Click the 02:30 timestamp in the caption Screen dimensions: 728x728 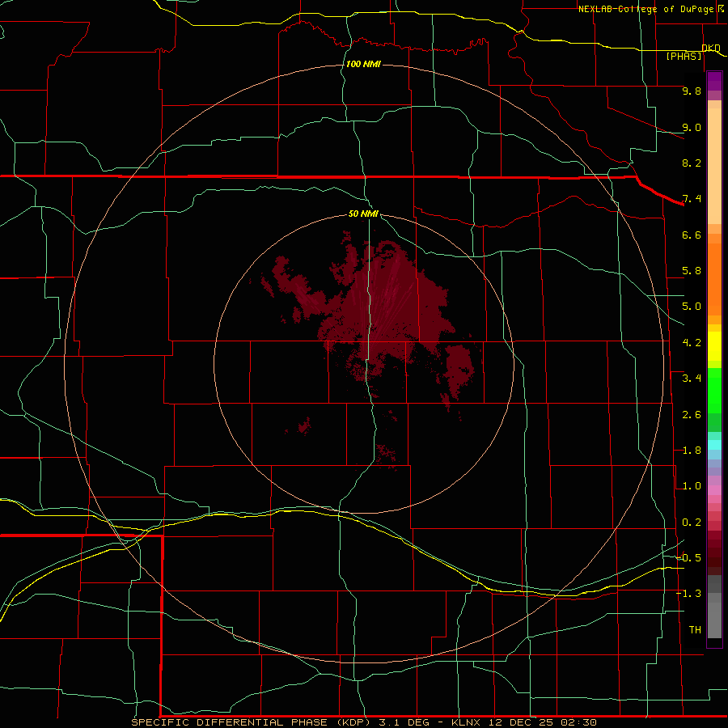[x=578, y=722]
